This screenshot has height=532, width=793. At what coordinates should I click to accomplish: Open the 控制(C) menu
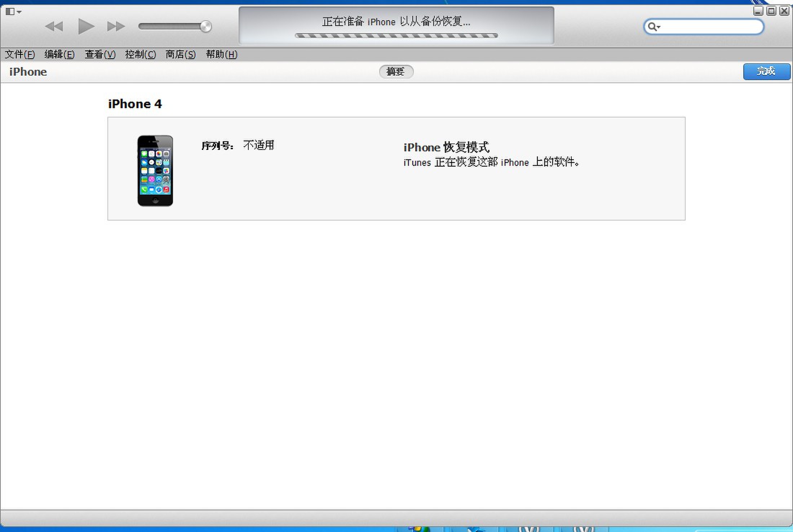(141, 54)
